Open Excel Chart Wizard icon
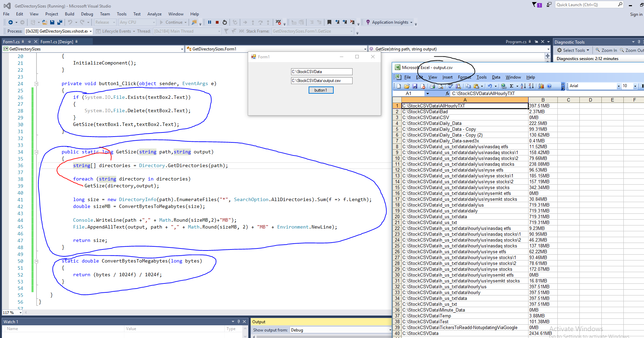Screen dimensions: 644x338 coord(541,86)
